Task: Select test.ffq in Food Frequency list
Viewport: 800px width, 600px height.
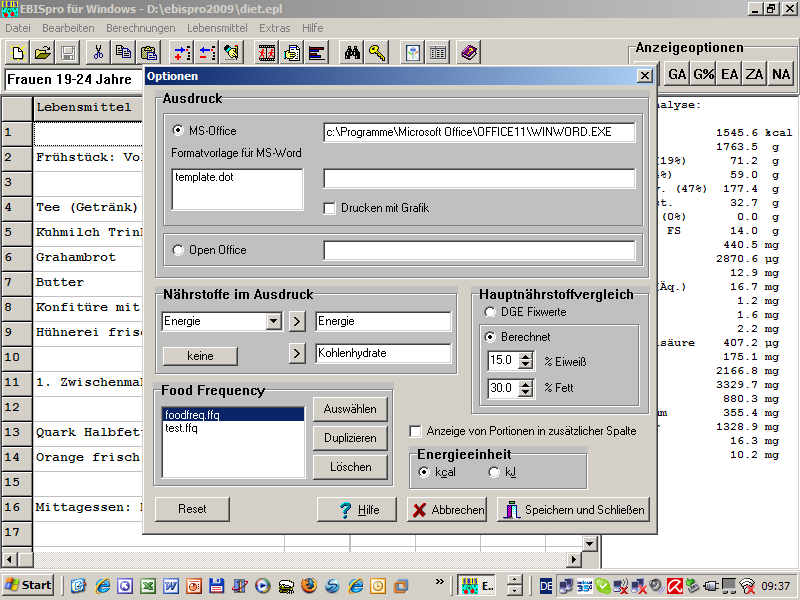Action: point(181,428)
